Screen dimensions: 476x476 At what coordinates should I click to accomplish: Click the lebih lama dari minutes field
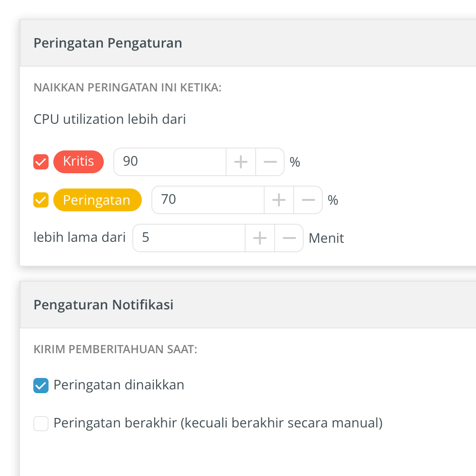[x=188, y=238]
